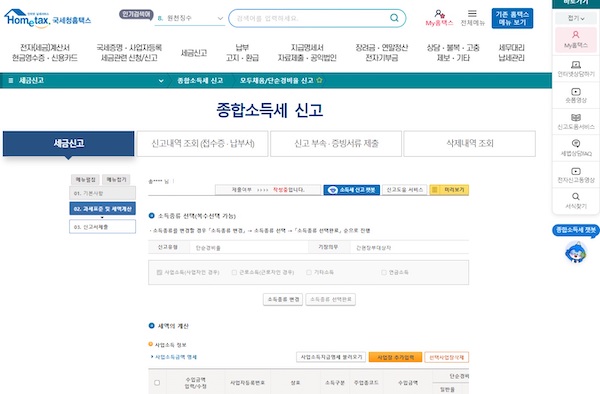Viewport: 600px width, 394px height.
Task: Open 신고도움서비스 in the right sidebar
Action: (x=576, y=122)
